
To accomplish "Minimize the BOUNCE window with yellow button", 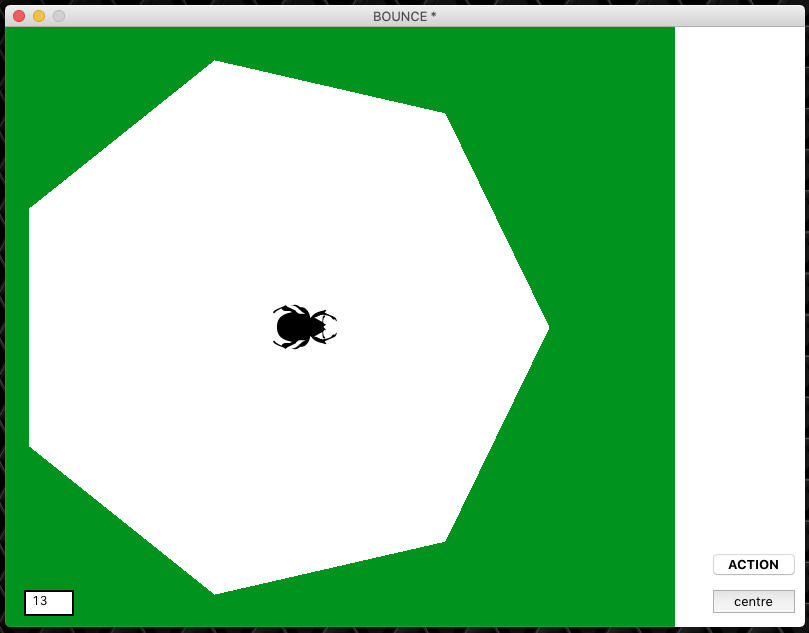I will [x=39, y=16].
